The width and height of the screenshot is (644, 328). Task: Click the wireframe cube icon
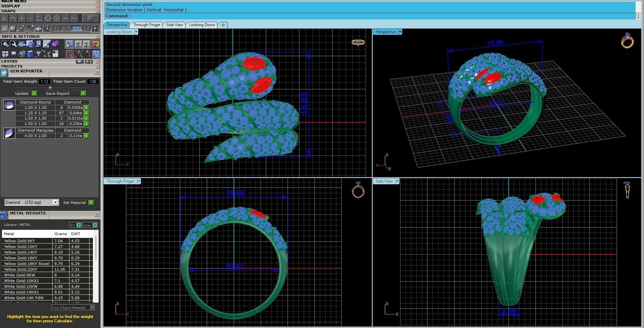pyautogui.click(x=22, y=54)
